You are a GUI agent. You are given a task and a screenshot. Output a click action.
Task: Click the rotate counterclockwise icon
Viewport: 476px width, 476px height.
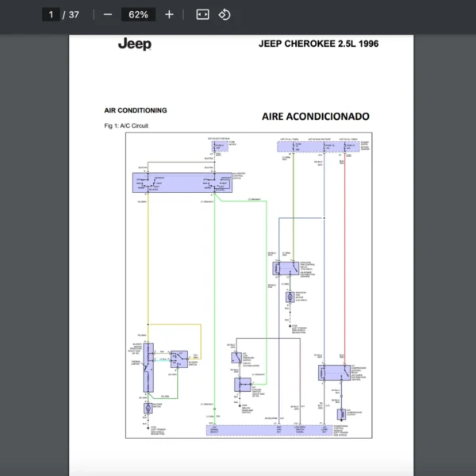click(225, 14)
